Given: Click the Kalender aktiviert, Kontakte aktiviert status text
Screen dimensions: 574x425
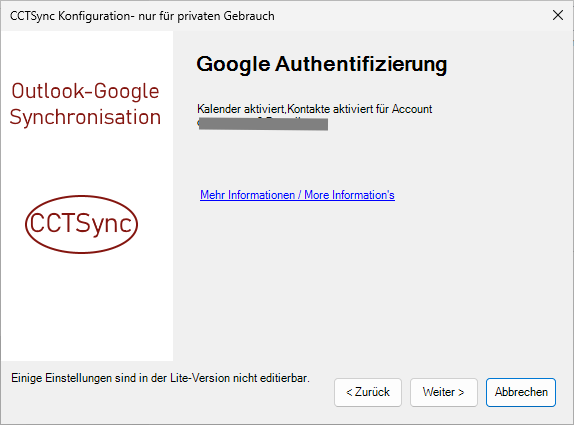Looking at the screenshot, I should click(314, 109).
